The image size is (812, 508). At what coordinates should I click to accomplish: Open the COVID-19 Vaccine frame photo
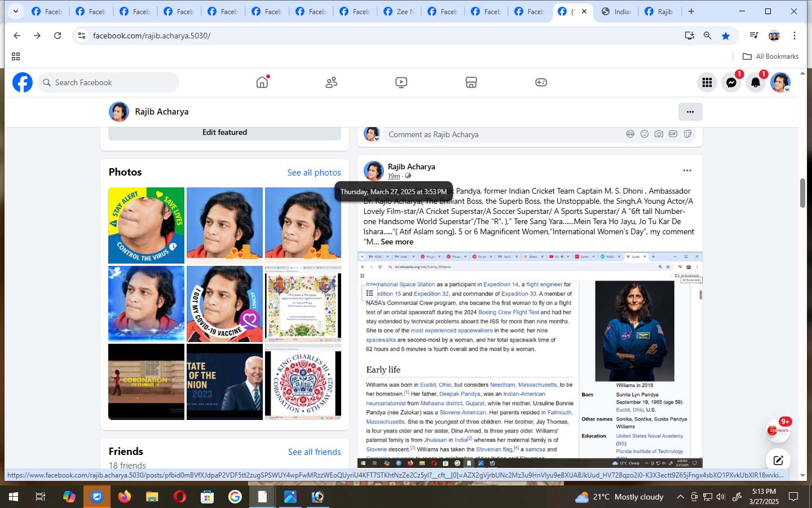tap(224, 304)
